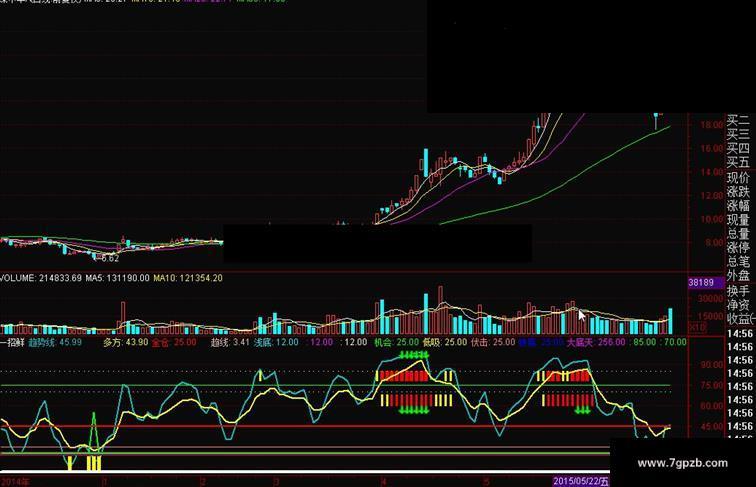Click the 12.00 price axis label
Viewport: 756px width, 487px height.
[711, 196]
